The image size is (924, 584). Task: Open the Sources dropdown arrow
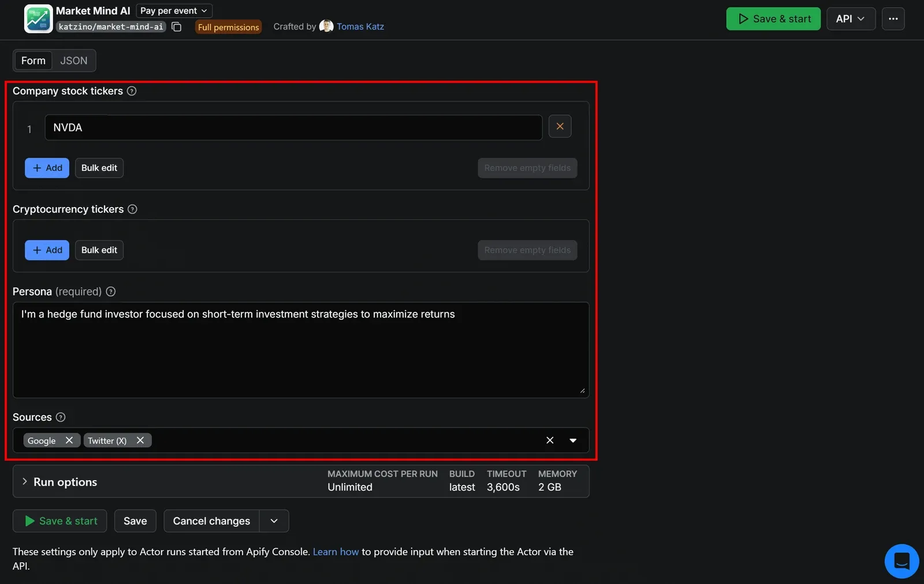click(x=573, y=440)
